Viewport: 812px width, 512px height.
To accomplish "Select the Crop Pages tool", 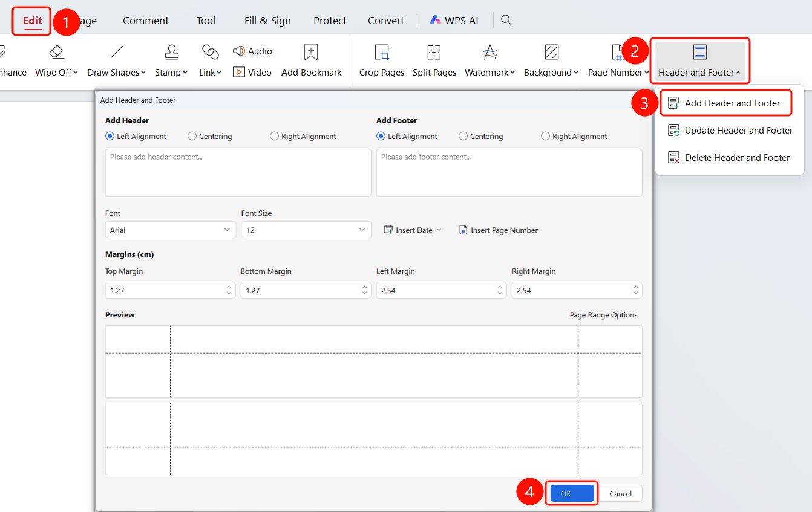I will [382, 60].
